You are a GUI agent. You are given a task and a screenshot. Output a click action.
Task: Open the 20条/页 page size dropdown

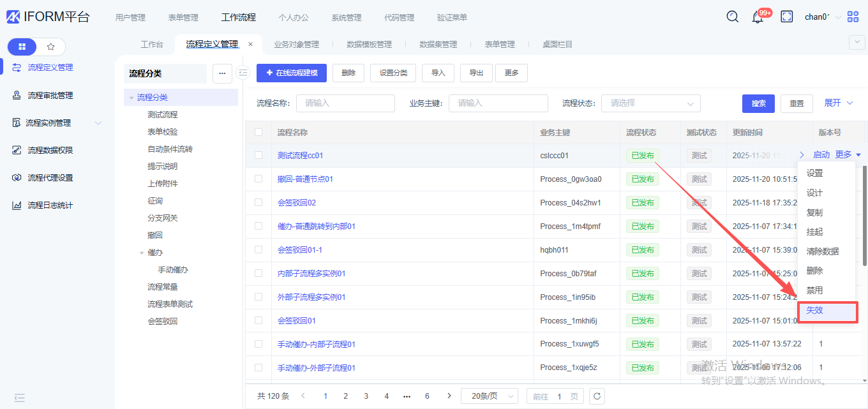coord(489,396)
